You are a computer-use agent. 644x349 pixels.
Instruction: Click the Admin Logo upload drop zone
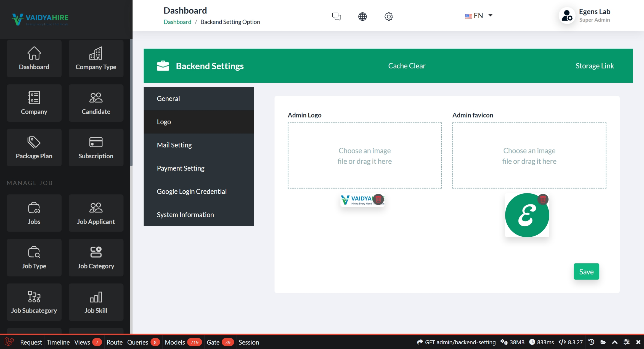pos(364,156)
